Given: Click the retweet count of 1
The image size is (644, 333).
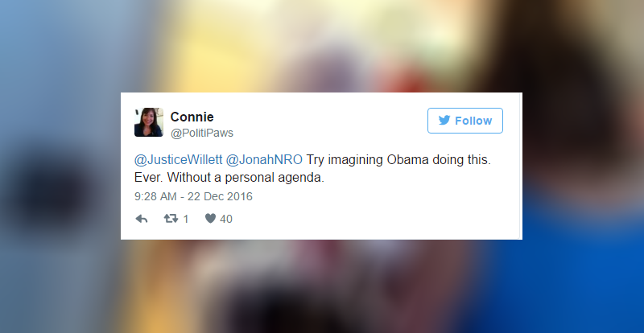Looking at the screenshot, I should click(x=186, y=220).
